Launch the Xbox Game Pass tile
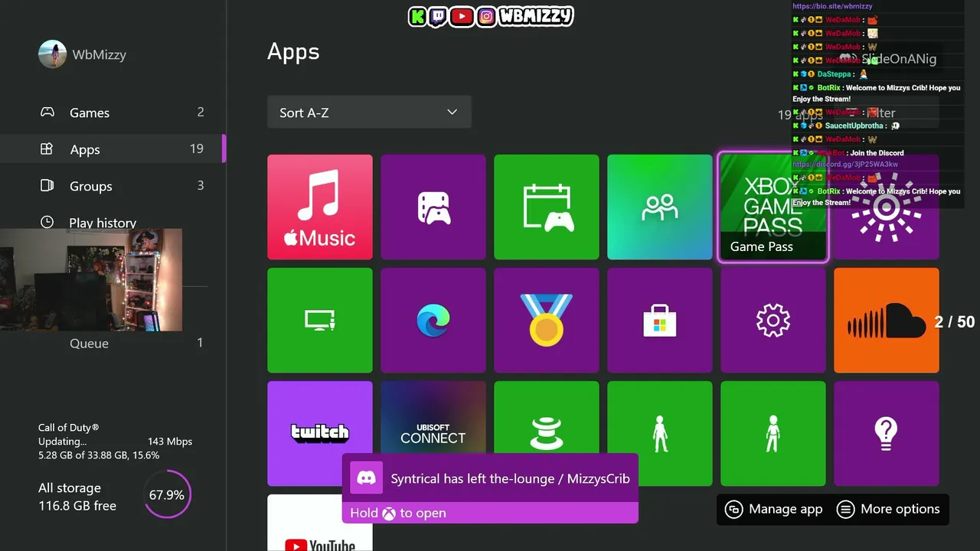Image resolution: width=980 pixels, height=551 pixels. (x=773, y=207)
